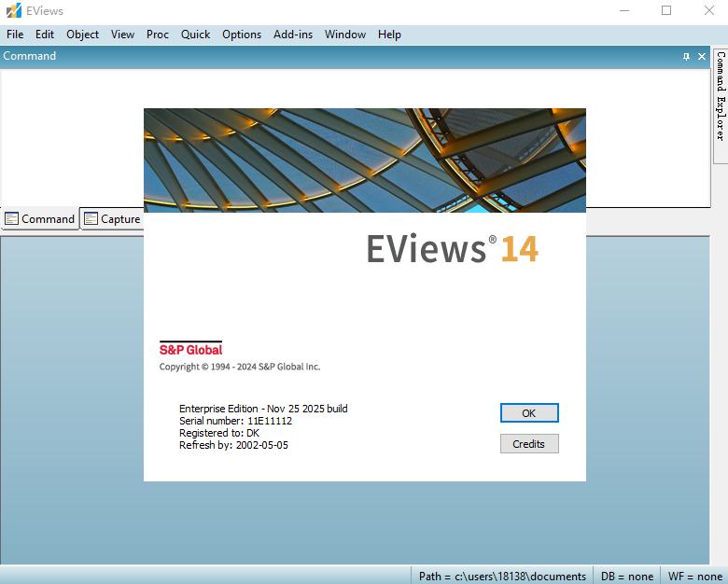The width and height of the screenshot is (728, 584).
Task: Minimize the EViews window
Action: (624, 10)
